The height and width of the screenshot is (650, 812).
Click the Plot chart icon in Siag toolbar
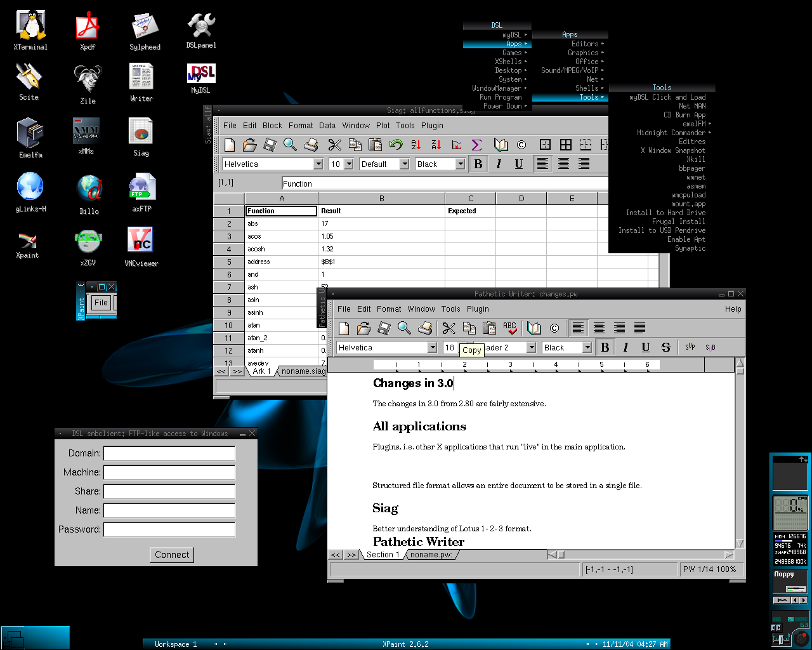point(457,145)
